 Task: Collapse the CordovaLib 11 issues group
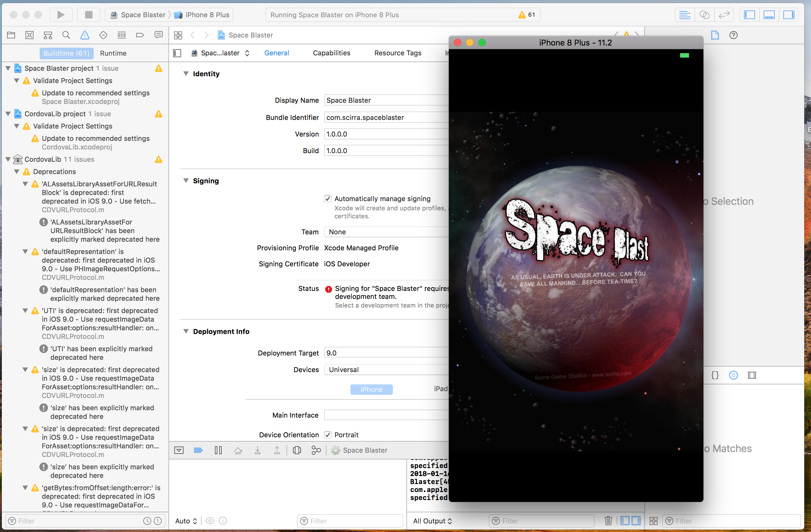8,159
